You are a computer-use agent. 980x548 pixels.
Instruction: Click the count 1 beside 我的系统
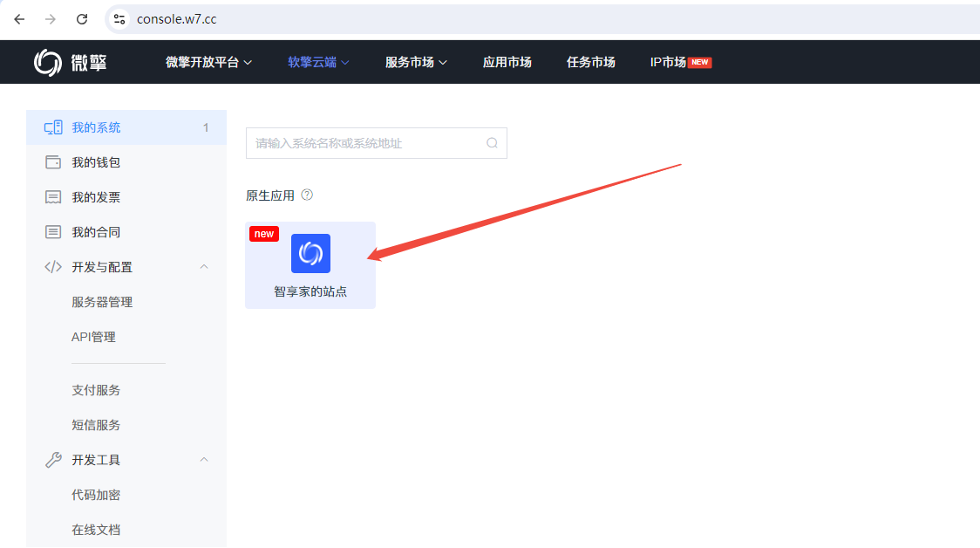pos(206,127)
